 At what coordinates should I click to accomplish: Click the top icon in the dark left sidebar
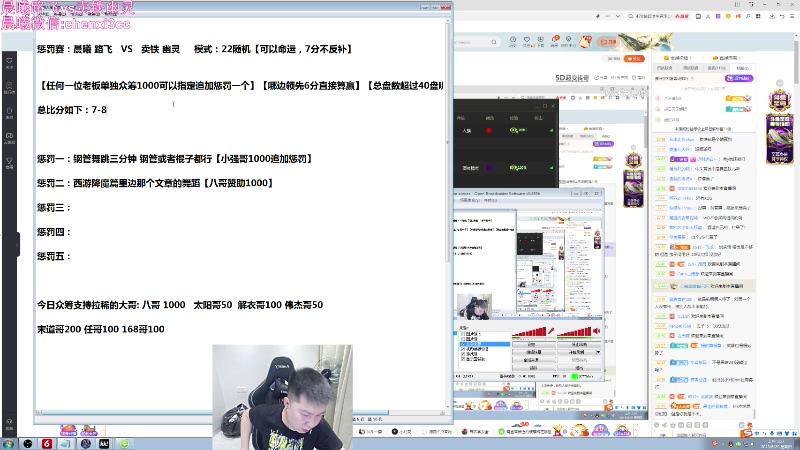click(x=9, y=63)
